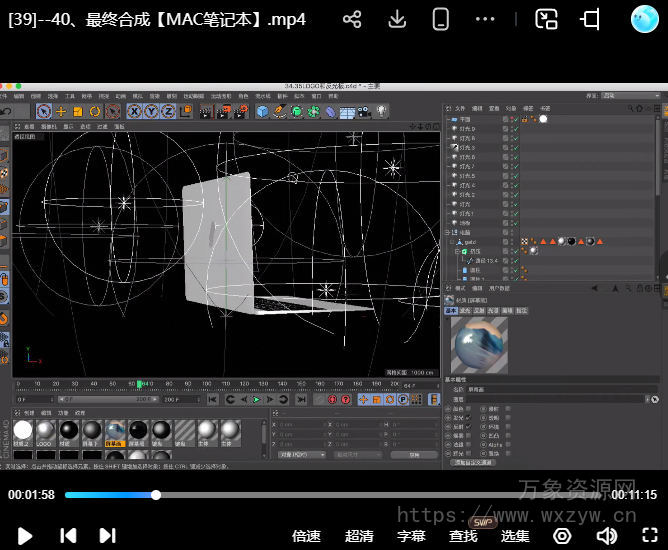This screenshot has height=550, width=668.
Task: Adjust volume using the speaker icon
Action: (606, 536)
